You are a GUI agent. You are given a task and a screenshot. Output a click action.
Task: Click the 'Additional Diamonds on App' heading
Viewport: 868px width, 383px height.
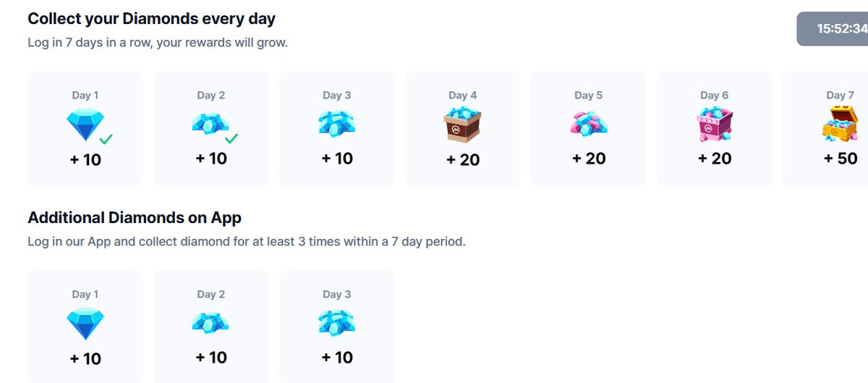click(x=135, y=217)
